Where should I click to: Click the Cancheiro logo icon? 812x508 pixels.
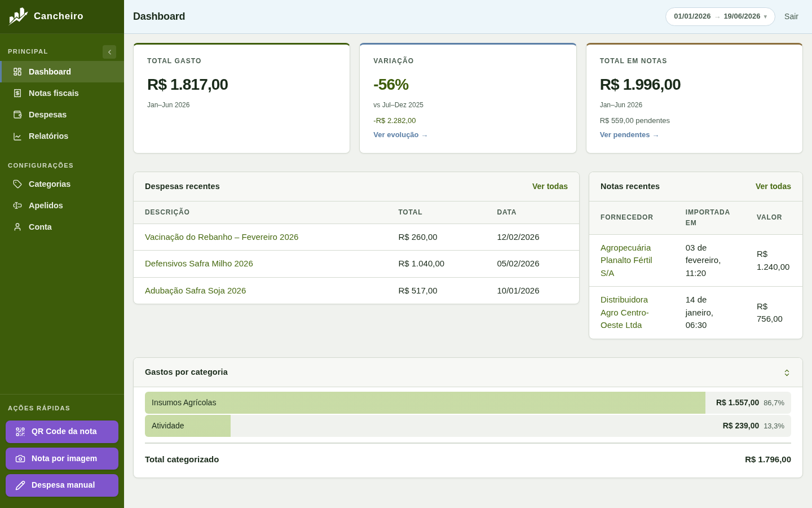point(18,16)
